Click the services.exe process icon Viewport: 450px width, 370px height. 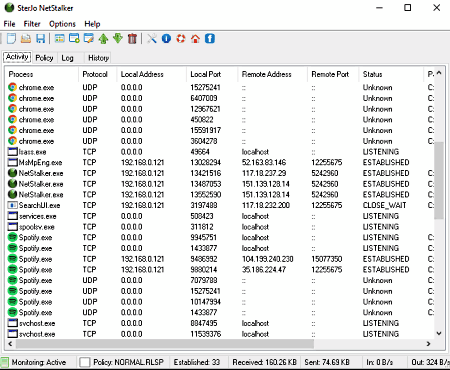click(13, 216)
